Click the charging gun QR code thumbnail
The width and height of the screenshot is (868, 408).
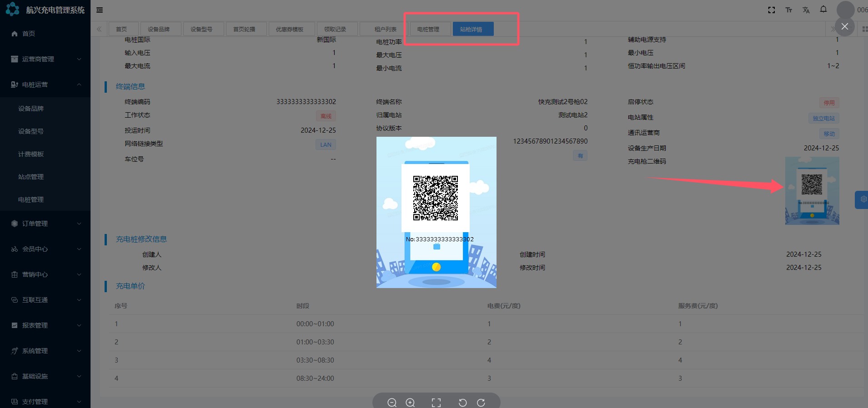coord(812,191)
